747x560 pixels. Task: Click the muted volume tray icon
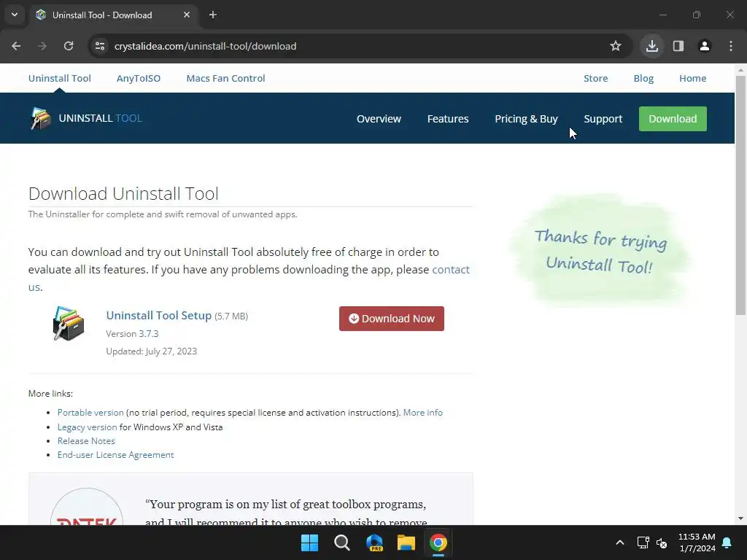[x=662, y=542]
